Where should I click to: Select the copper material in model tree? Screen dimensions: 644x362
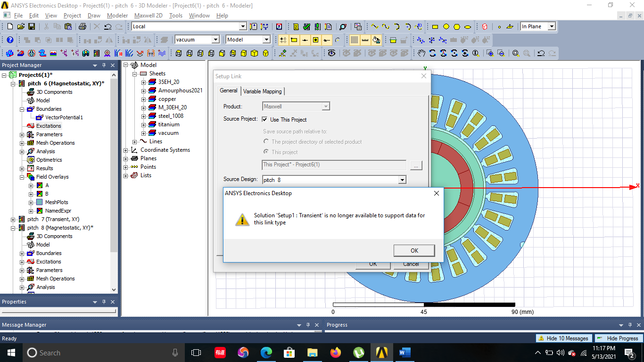point(167,99)
